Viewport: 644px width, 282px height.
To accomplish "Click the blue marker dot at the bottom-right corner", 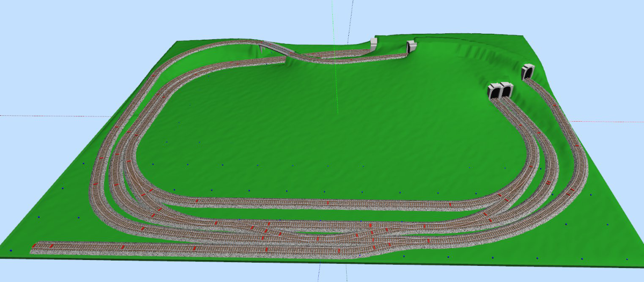I will (627, 259).
